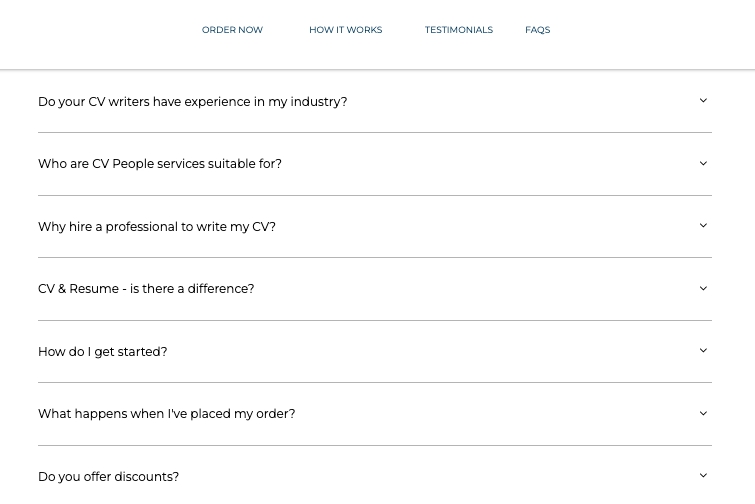The height and width of the screenshot is (504, 755).
Task: Open the 'How do I get started?' question text
Action: (103, 352)
